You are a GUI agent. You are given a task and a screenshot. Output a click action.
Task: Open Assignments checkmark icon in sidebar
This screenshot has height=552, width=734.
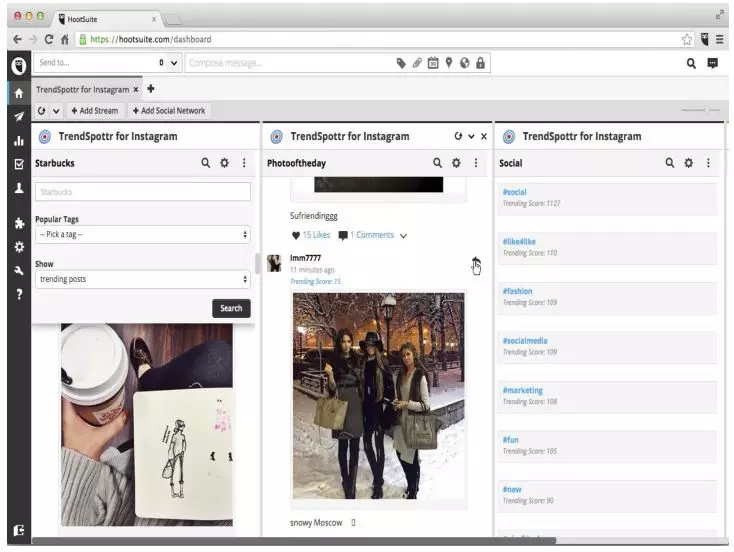16,164
